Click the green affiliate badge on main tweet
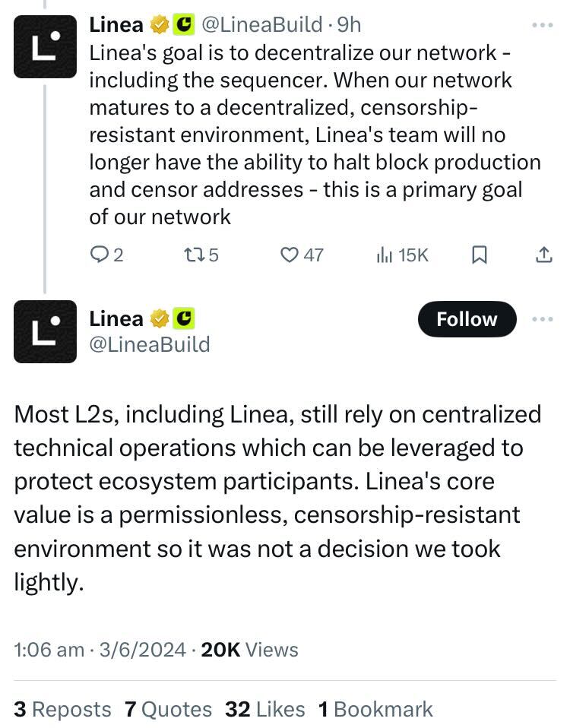This screenshot has width=570, height=728. point(183,318)
